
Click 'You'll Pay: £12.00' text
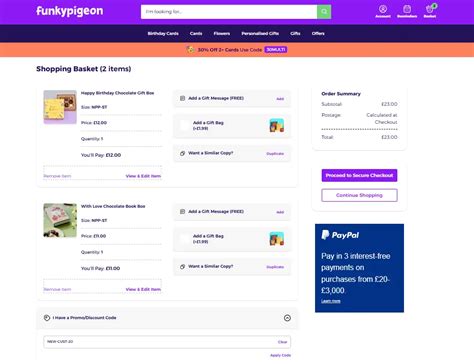point(101,155)
